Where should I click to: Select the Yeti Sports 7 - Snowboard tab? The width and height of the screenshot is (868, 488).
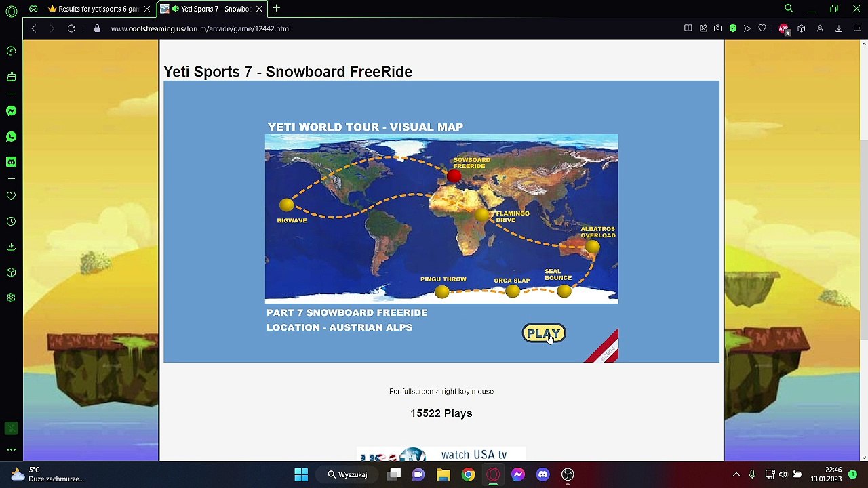(211, 9)
